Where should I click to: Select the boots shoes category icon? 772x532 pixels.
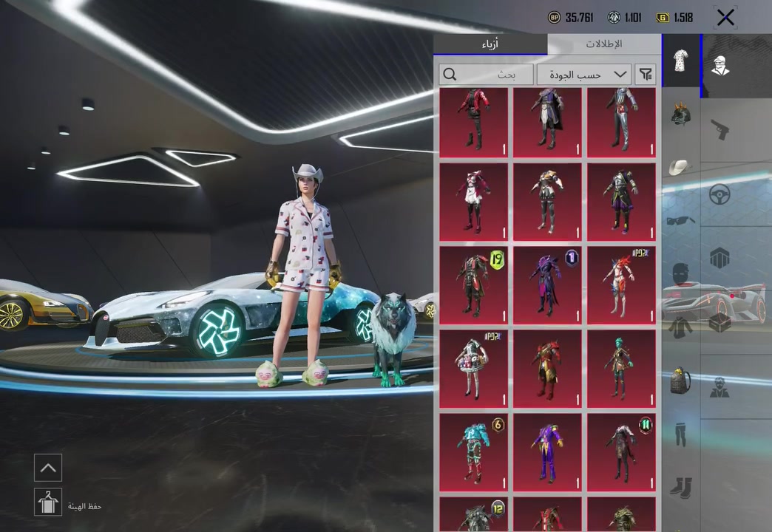681,488
